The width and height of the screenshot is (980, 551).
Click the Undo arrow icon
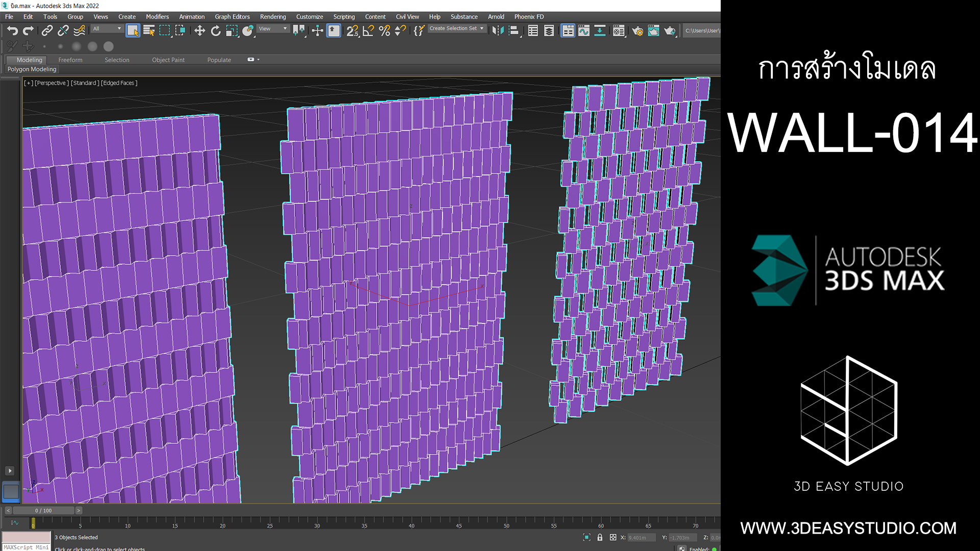tap(12, 31)
